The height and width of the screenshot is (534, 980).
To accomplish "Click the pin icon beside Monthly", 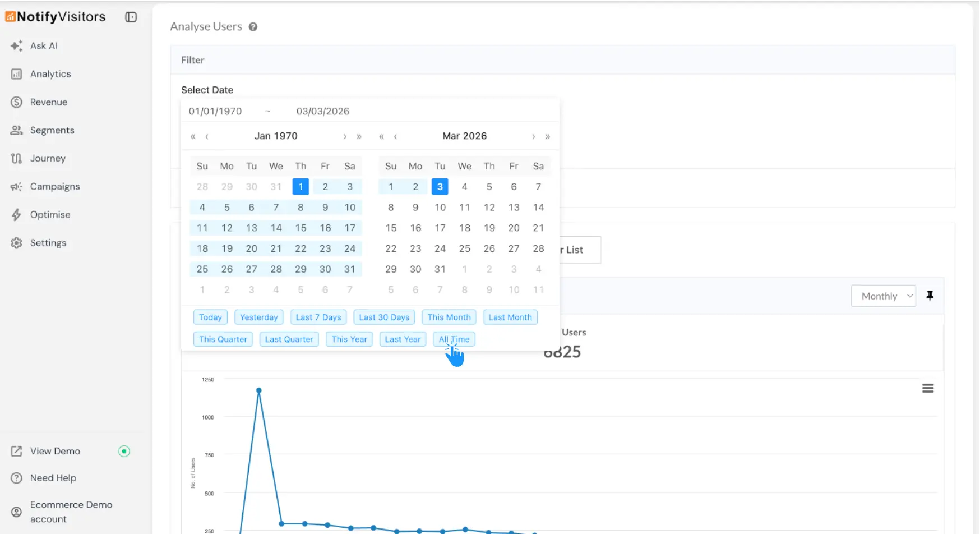I will point(930,296).
